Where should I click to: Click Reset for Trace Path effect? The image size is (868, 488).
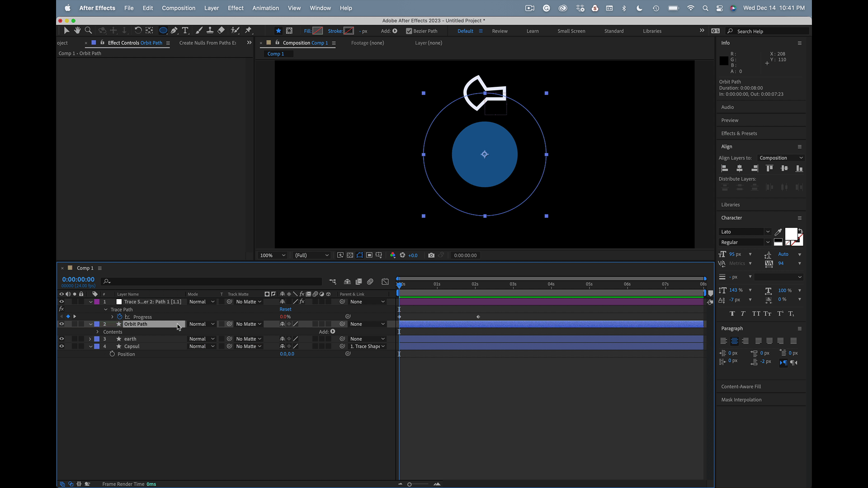click(x=285, y=310)
